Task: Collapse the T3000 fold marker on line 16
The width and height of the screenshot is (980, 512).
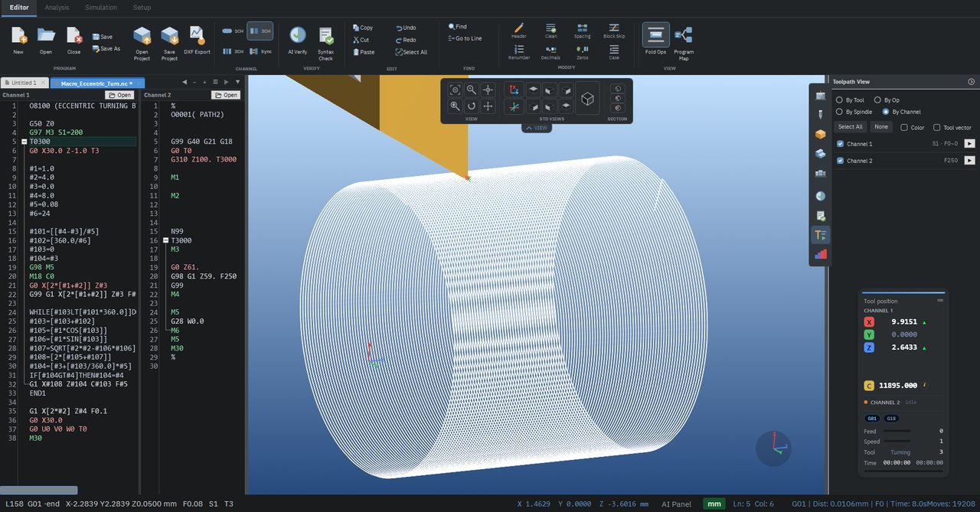Action: (166, 240)
